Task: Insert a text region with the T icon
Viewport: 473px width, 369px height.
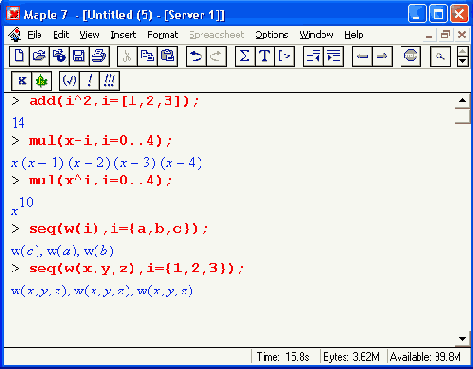Action: tap(265, 56)
